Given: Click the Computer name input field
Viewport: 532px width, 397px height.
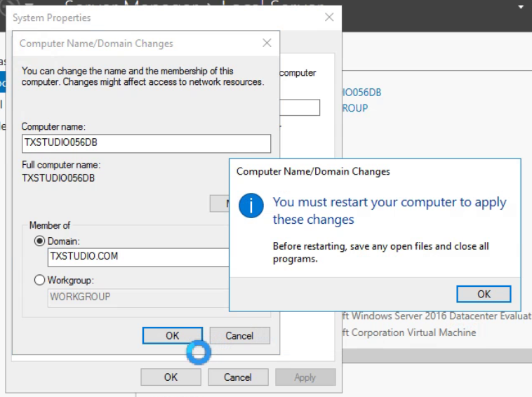Looking at the screenshot, I should click(146, 143).
